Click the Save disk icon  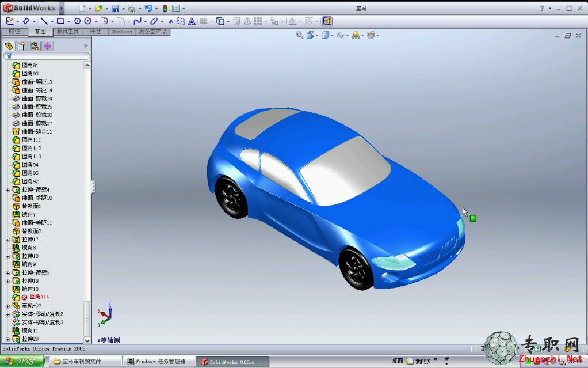[115, 8]
